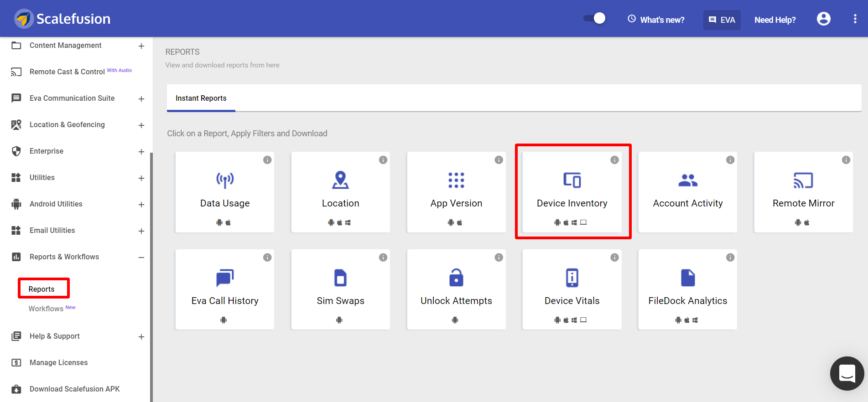This screenshot has width=868, height=402.
Task: Open the Location report card
Action: pos(341,192)
